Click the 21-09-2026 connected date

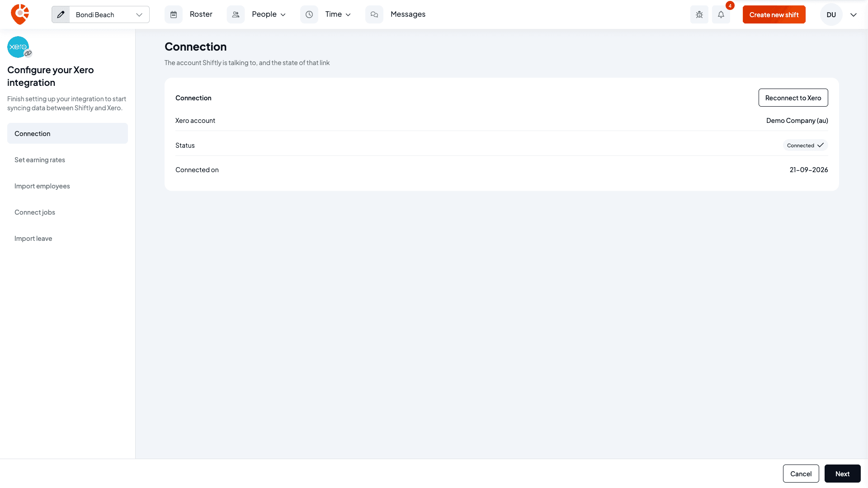[809, 169]
